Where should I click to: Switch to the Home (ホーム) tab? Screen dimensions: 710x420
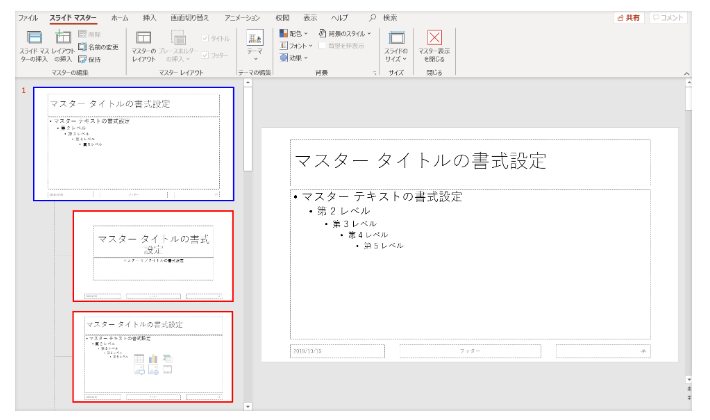point(119,18)
